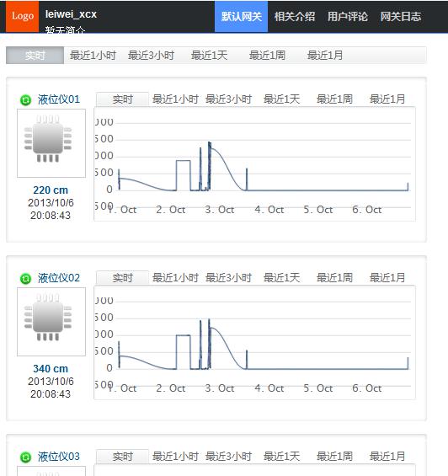Screen dimensions: 448x476
Task: Click the 340 cm reading of 液位仪02
Action: pos(51,368)
